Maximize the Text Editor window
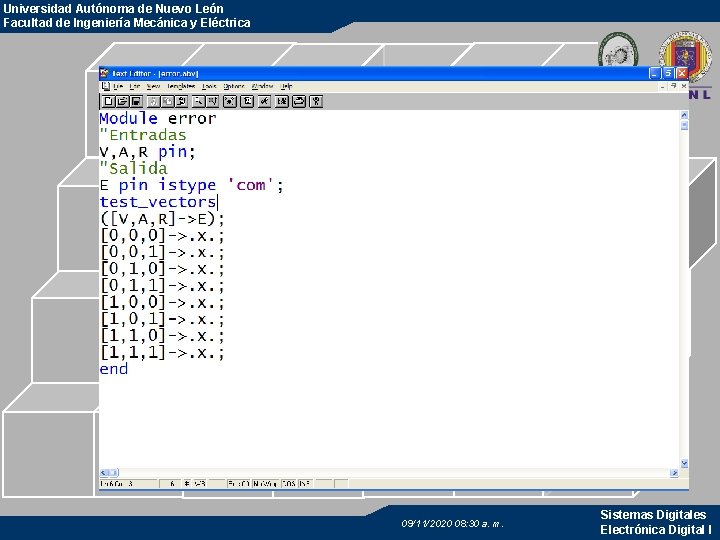Viewport: 720px width, 540px height. pyautogui.click(x=669, y=73)
